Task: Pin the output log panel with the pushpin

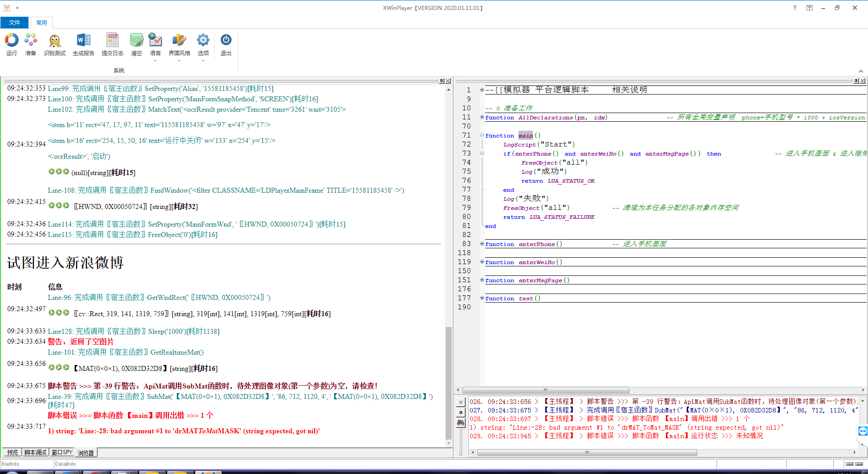Action: 461,412
